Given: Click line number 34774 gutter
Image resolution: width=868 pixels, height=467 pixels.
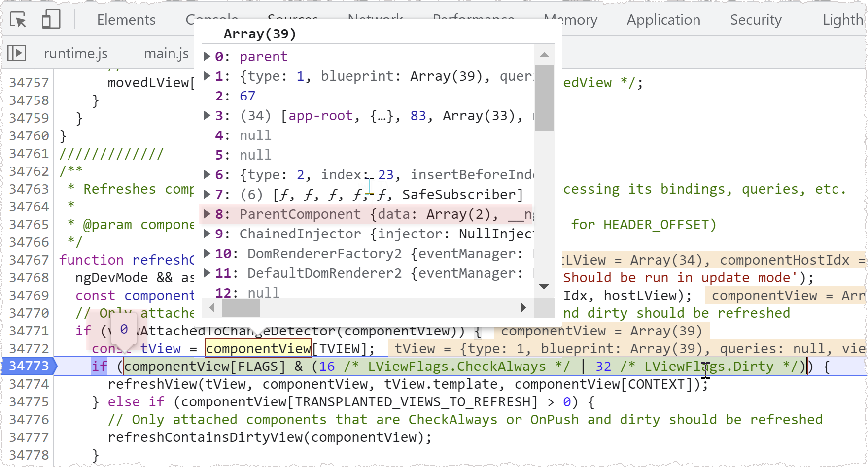Looking at the screenshot, I should pyautogui.click(x=29, y=384).
